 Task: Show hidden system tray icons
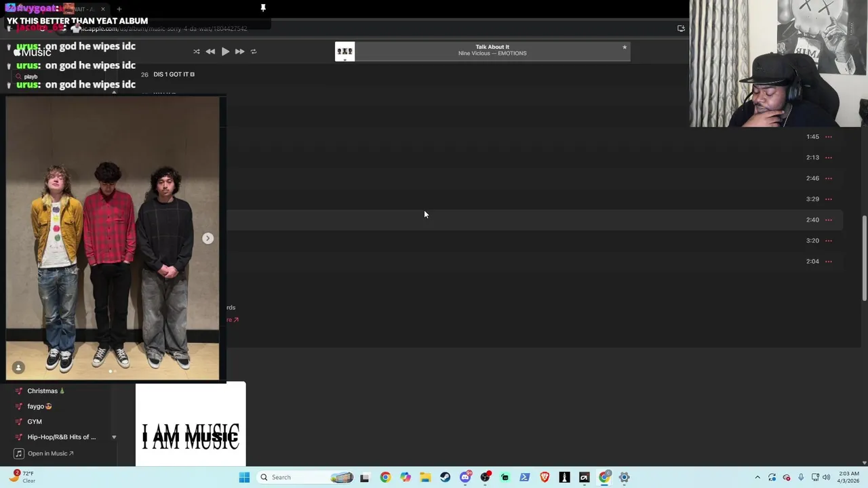[757, 477]
